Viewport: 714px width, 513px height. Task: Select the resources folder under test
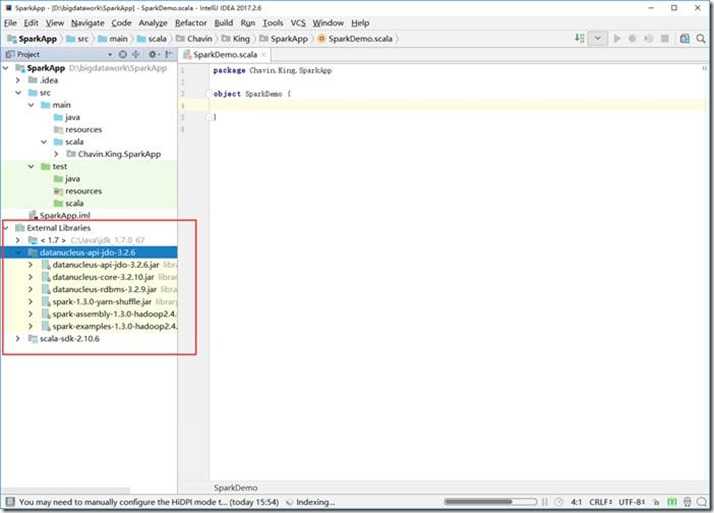(77, 191)
